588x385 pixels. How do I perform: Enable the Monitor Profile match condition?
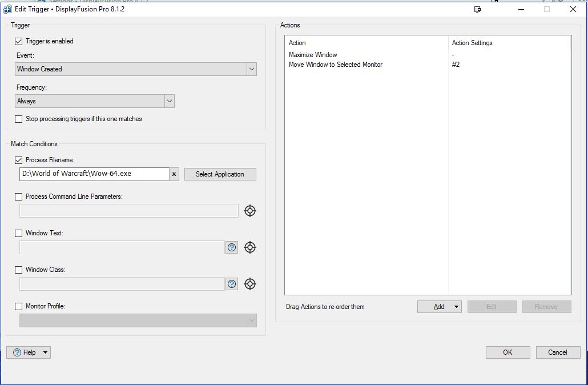click(x=19, y=306)
